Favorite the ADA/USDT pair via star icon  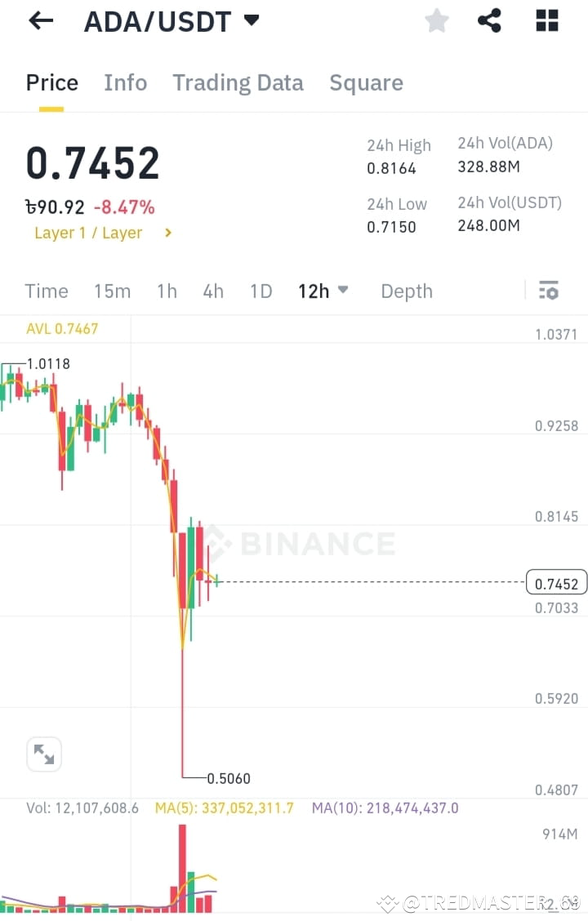(x=436, y=20)
